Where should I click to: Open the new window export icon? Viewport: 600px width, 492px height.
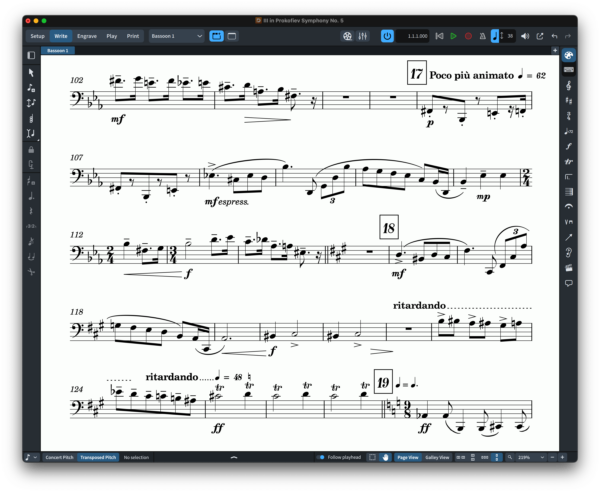pos(540,36)
